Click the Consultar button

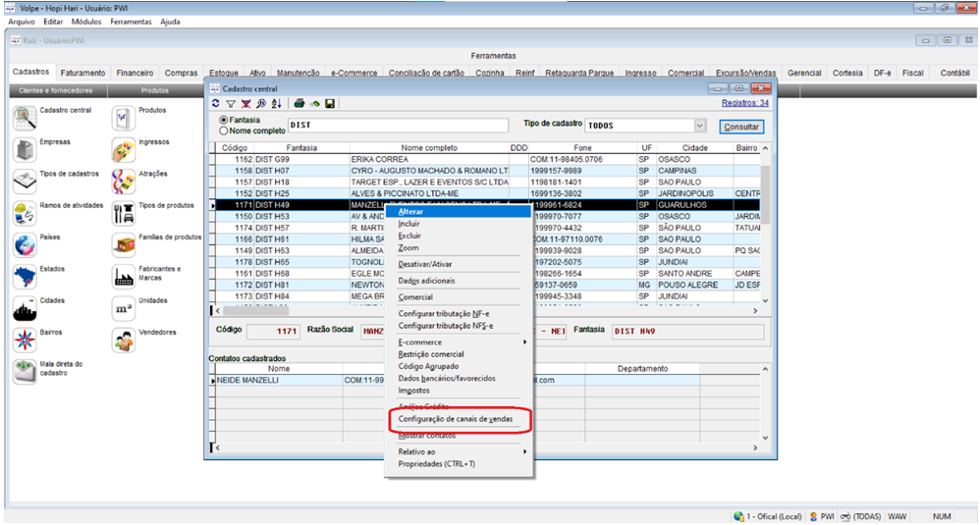point(741,127)
